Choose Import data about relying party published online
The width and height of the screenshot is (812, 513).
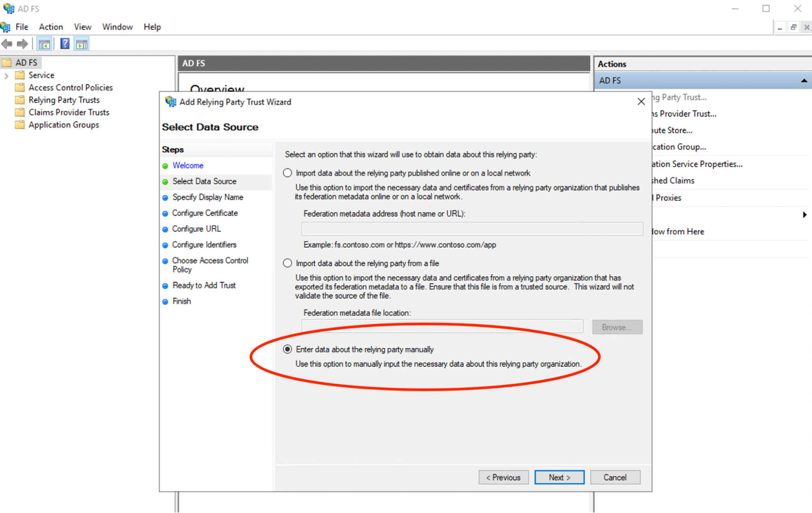pyautogui.click(x=287, y=173)
